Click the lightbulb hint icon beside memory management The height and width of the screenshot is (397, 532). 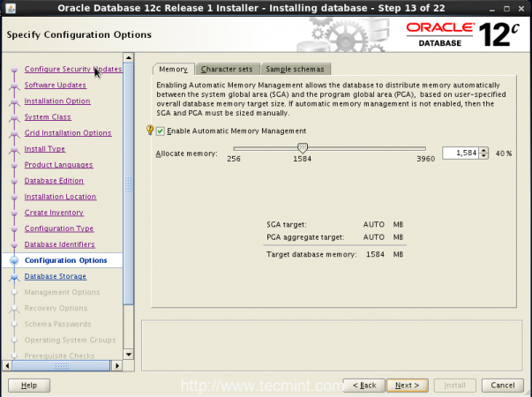(150, 131)
